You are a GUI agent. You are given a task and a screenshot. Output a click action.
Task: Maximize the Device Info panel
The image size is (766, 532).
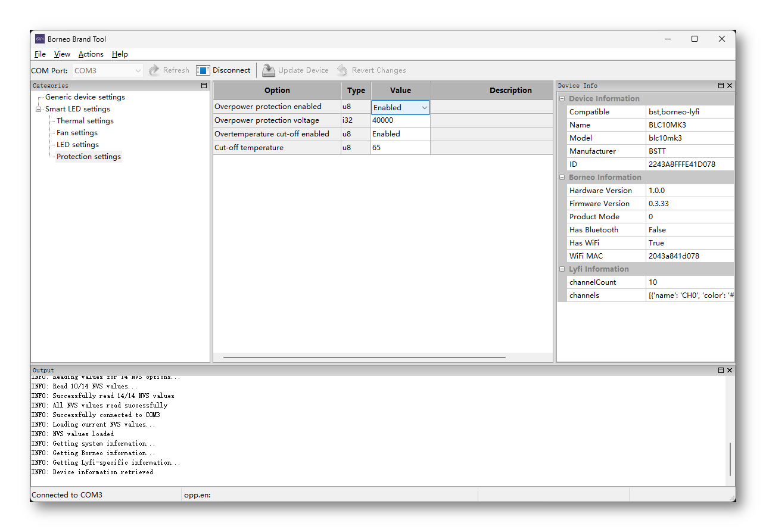721,86
